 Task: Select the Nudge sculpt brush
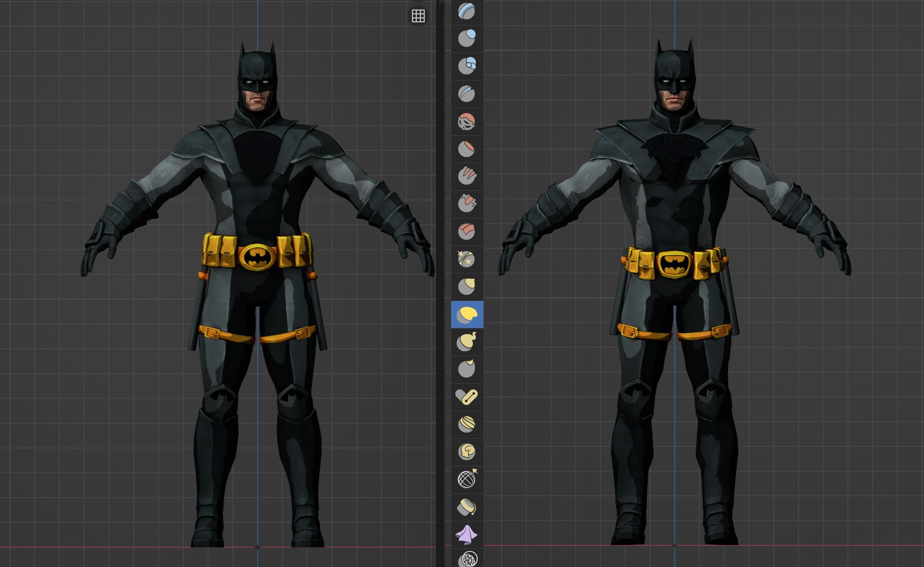tap(467, 424)
